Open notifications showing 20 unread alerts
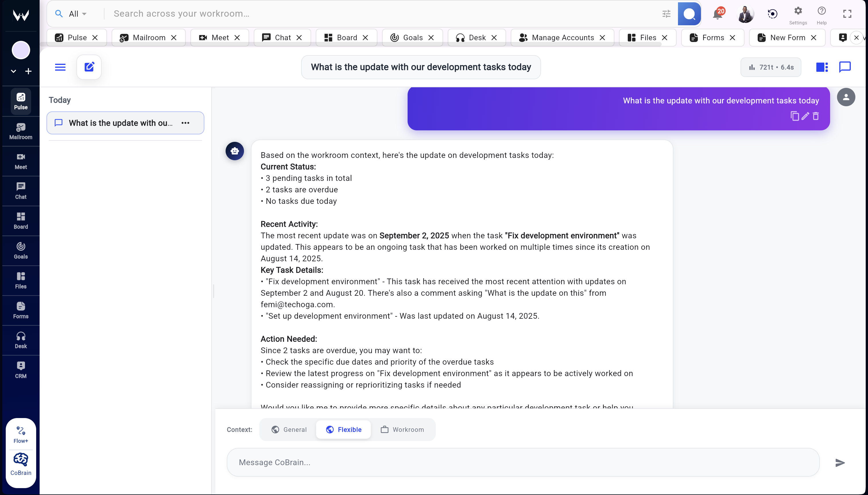 coord(718,13)
